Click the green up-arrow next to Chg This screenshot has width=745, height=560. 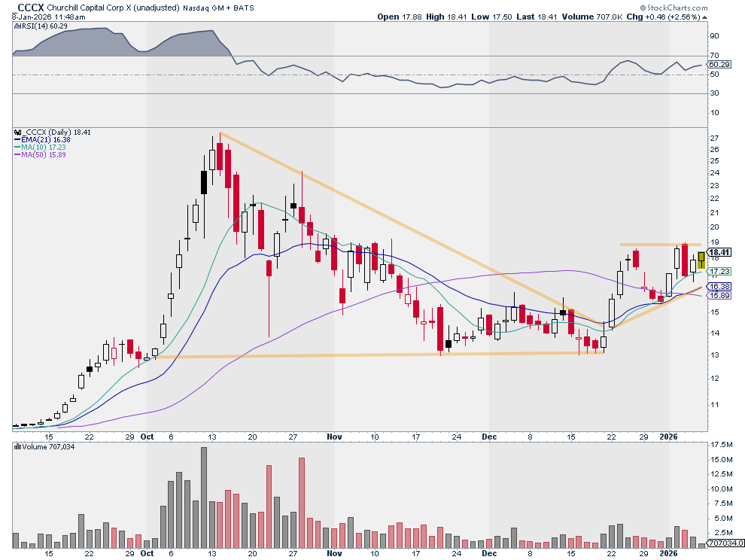coord(704,17)
